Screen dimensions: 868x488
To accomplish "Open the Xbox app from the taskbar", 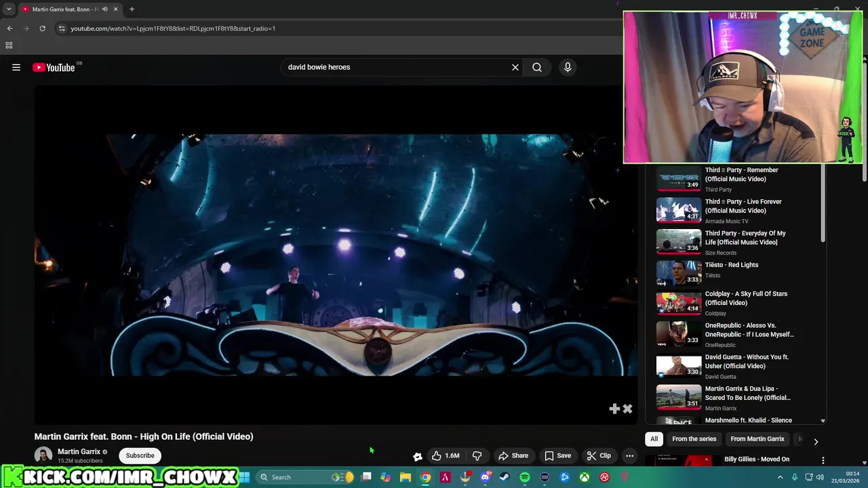I will [x=585, y=477].
